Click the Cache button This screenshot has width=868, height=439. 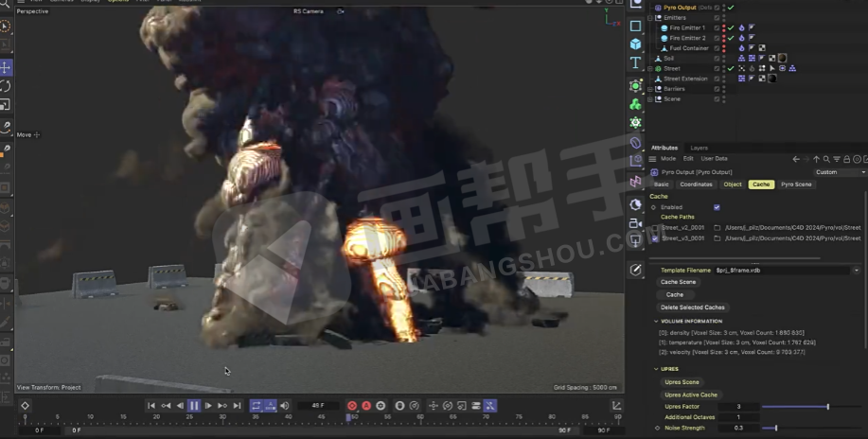[x=674, y=295]
